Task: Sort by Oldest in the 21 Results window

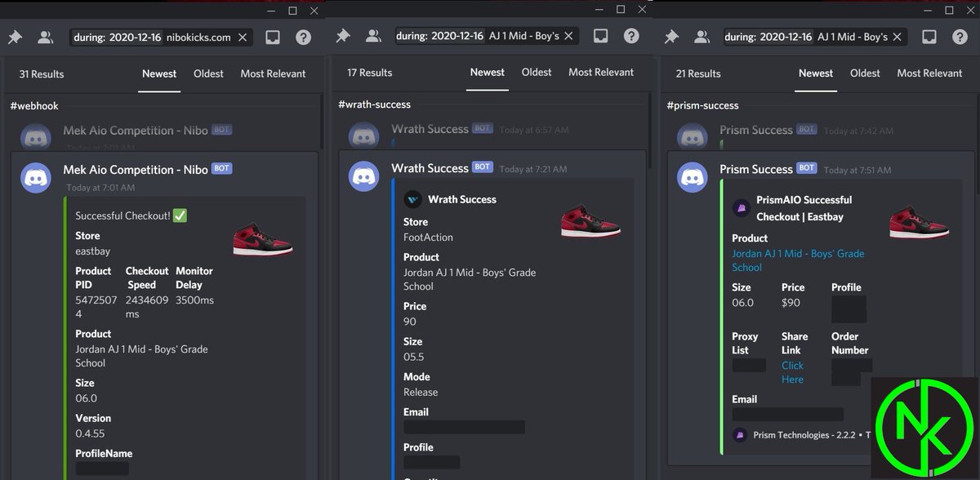Action: click(x=865, y=73)
